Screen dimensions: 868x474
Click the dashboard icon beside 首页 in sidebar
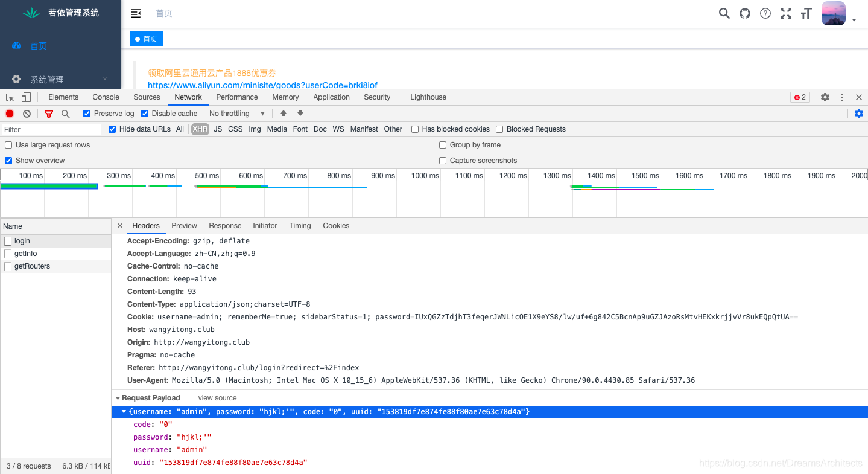click(x=16, y=45)
